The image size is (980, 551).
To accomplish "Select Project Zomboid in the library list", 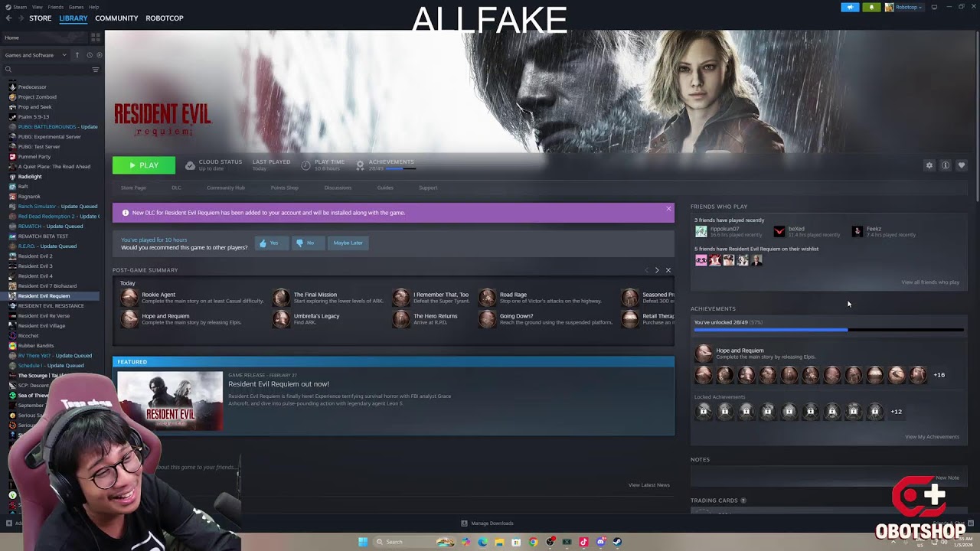I will pos(37,96).
